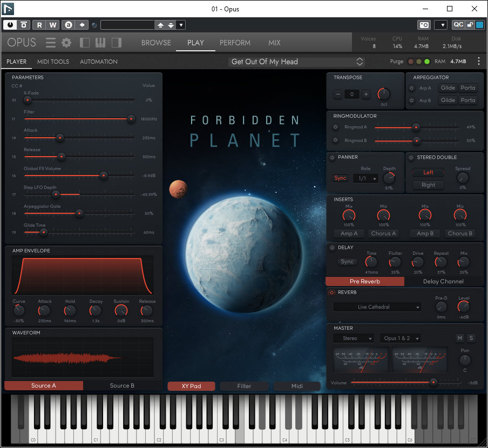Click the Source B button
This screenshot has height=448, width=488.
point(122,385)
